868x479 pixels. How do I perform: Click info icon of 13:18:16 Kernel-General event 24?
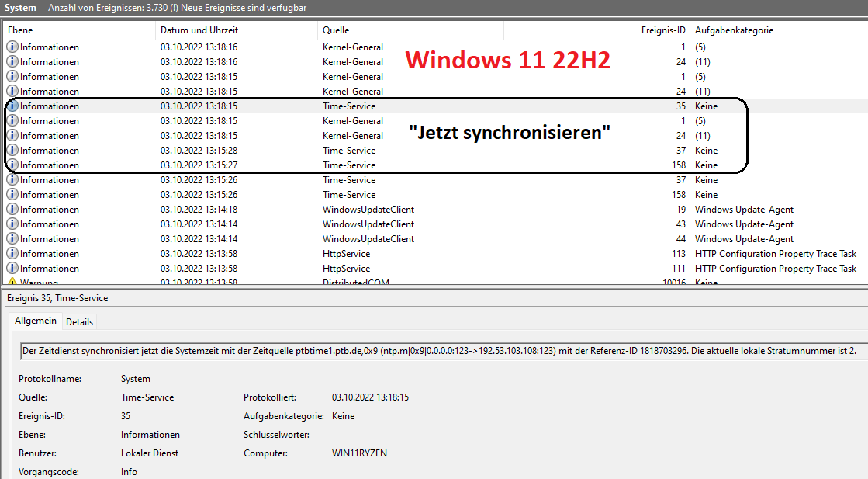click(x=12, y=61)
